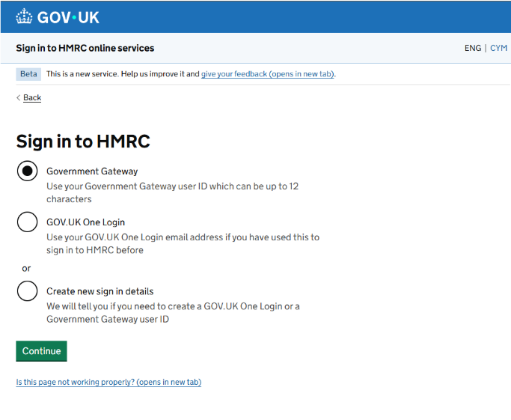The height and width of the screenshot is (420, 511).
Task: Click the 'Government Gateway' option label
Action: (92, 171)
